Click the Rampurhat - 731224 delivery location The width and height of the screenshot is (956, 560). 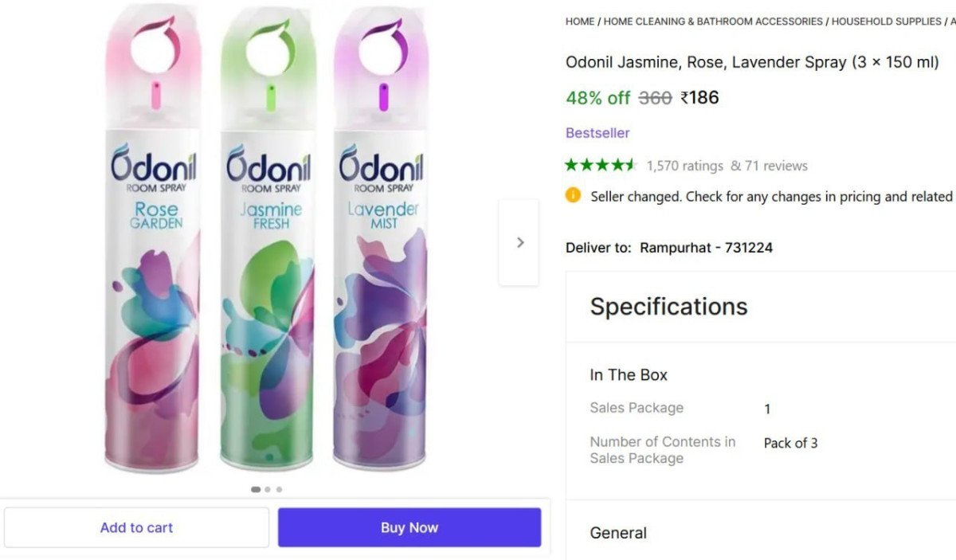[x=706, y=247]
